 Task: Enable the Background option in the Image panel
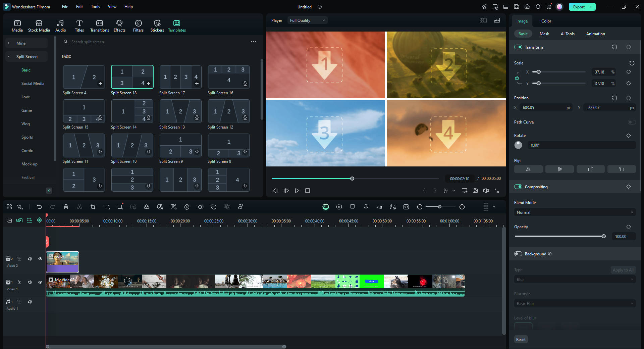click(519, 254)
